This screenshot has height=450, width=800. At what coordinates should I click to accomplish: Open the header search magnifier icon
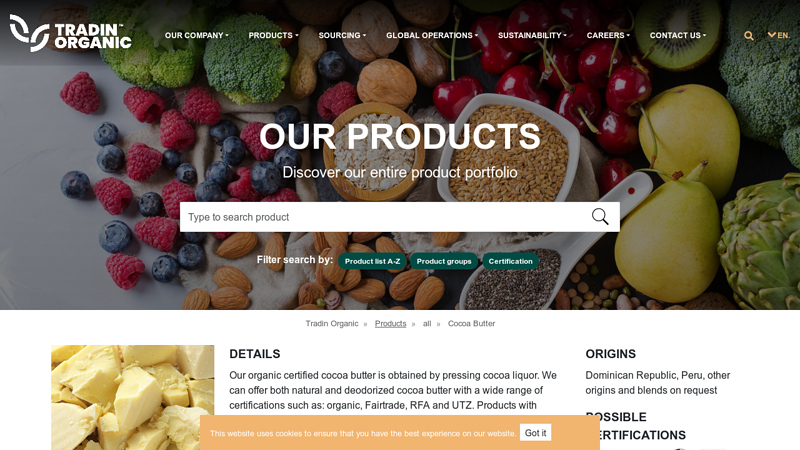(x=748, y=36)
